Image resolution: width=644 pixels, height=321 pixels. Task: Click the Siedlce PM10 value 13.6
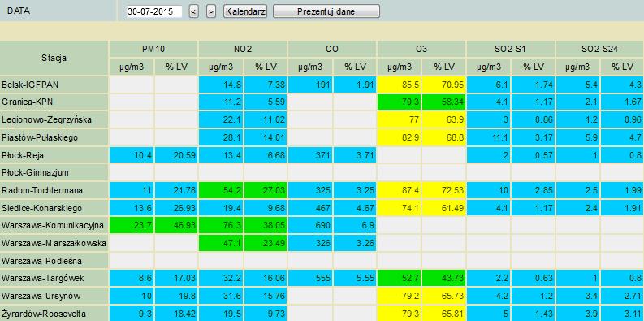pos(132,208)
